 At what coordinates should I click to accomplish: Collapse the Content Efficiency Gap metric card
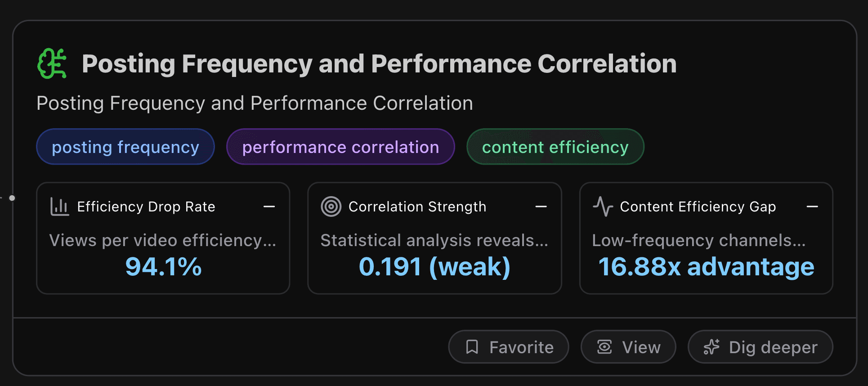coord(812,206)
